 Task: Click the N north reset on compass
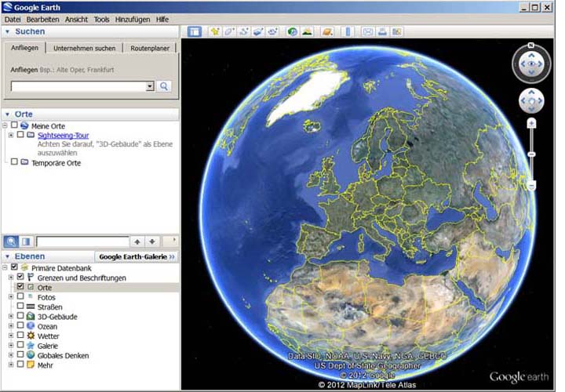click(x=530, y=45)
